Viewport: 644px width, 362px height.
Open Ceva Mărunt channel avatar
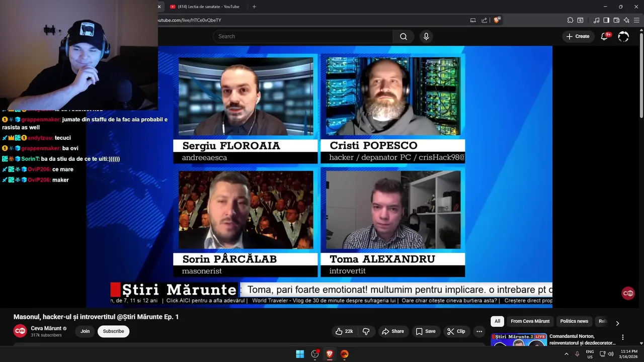pyautogui.click(x=20, y=331)
